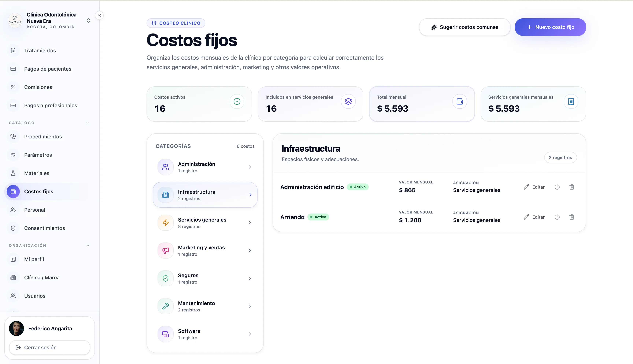This screenshot has width=633, height=364.
Task: Click the Consentimientos shield icon
Action: click(x=13, y=228)
